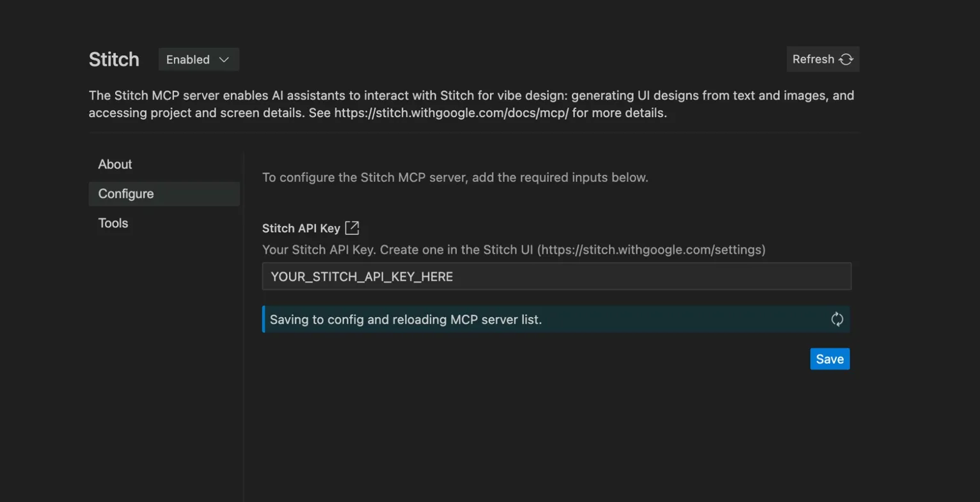Viewport: 980px width, 502px height.
Task: Click the "To configure the Stitch MCP server" instruction text
Action: (455, 177)
